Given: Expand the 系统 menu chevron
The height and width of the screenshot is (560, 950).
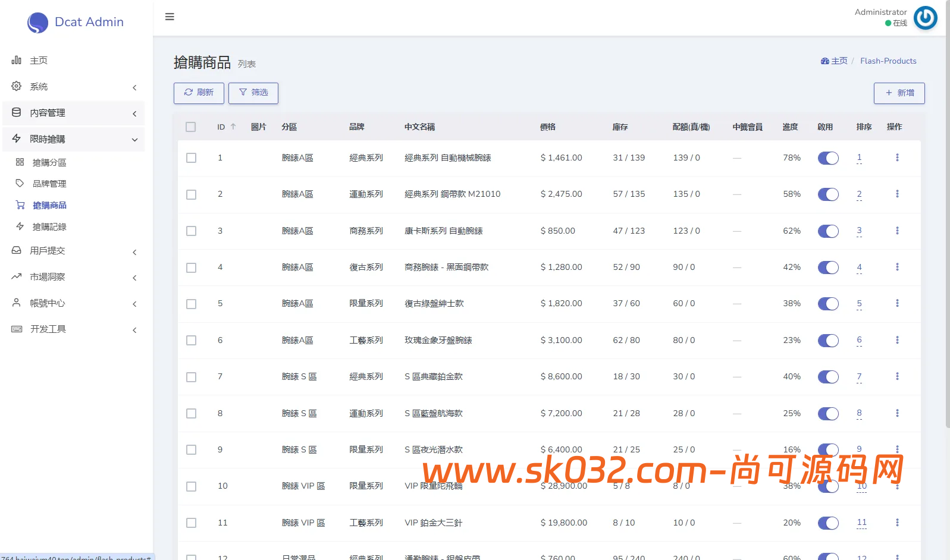Looking at the screenshot, I should (134, 87).
